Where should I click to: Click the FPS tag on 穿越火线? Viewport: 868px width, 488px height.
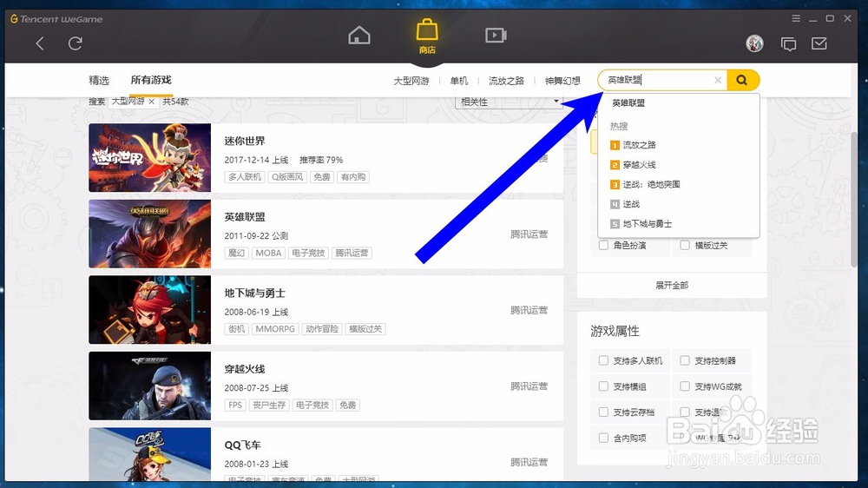click(235, 405)
